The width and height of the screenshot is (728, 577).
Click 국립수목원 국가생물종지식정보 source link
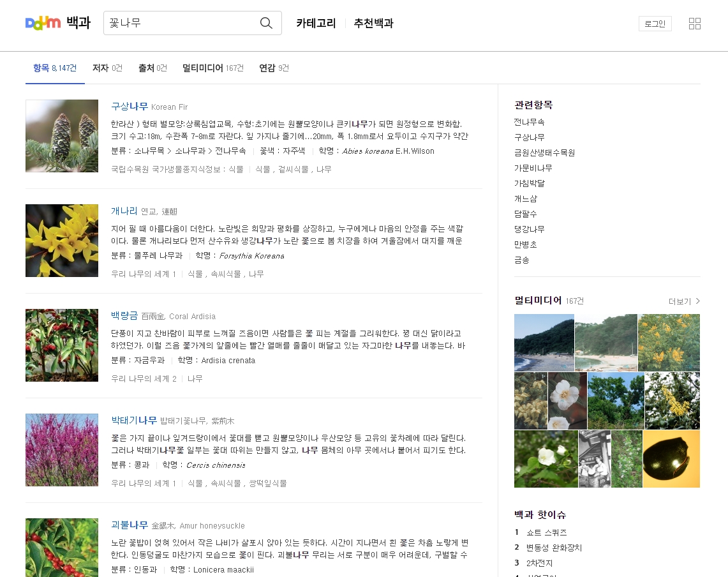(x=177, y=169)
